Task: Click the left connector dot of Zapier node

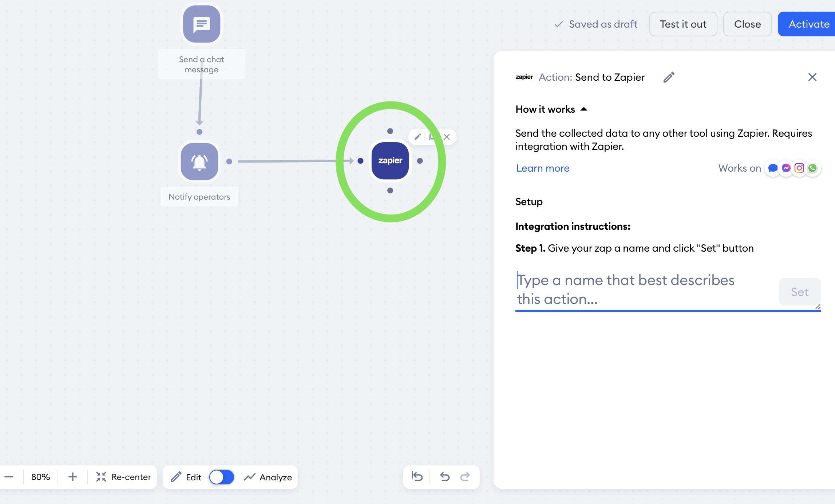Action: point(360,161)
